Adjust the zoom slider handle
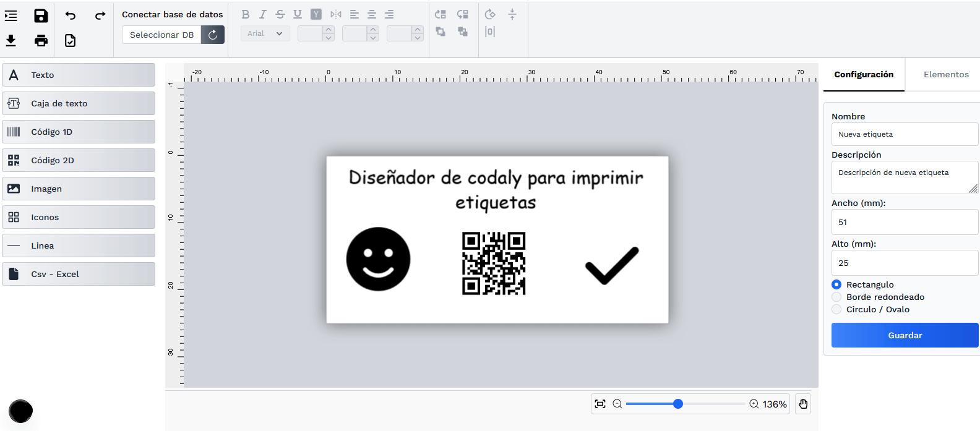Viewport: 980px width, 431px height. pos(678,404)
